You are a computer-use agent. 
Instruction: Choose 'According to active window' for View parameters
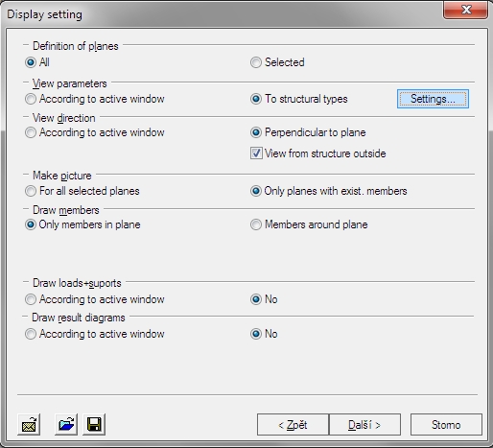click(95, 99)
